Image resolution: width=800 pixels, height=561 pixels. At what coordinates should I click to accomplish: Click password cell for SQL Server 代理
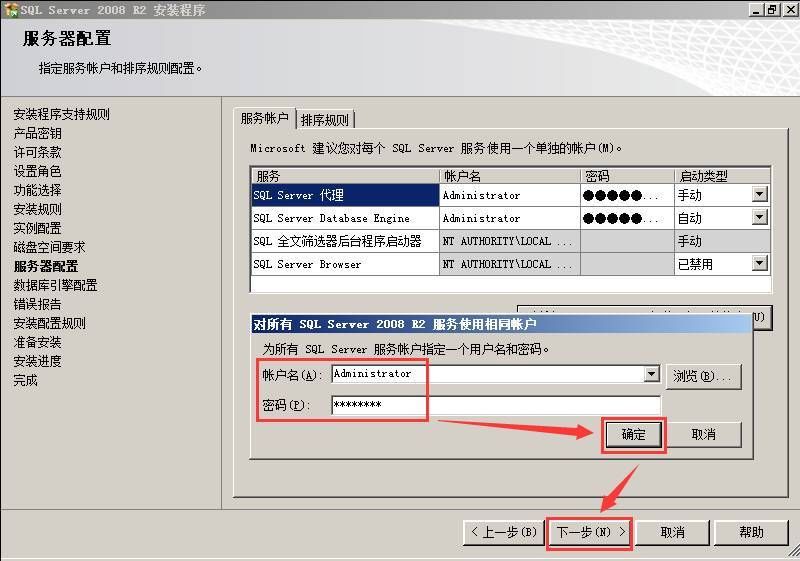pyautogui.click(x=626, y=195)
